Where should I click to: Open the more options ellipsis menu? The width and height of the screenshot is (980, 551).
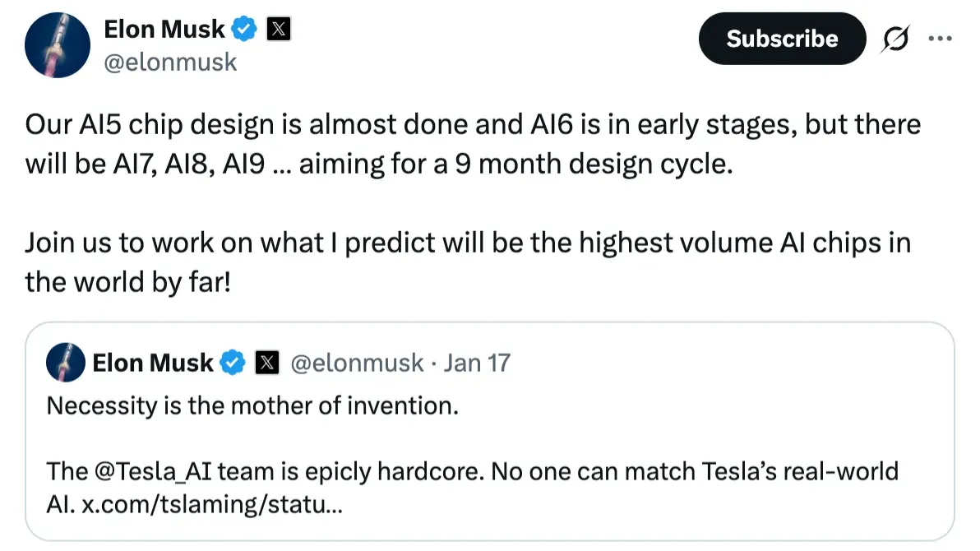941,38
